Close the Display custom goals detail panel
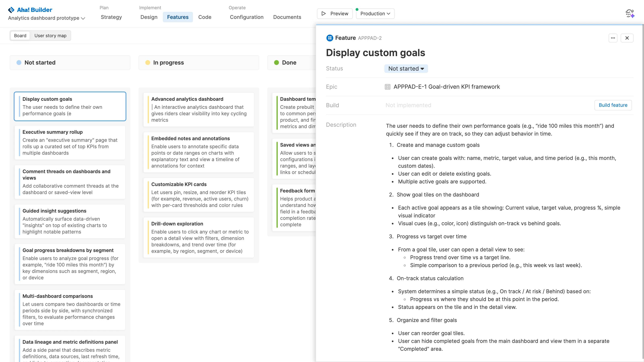Image resolution: width=644 pixels, height=362 pixels. pos(627,38)
